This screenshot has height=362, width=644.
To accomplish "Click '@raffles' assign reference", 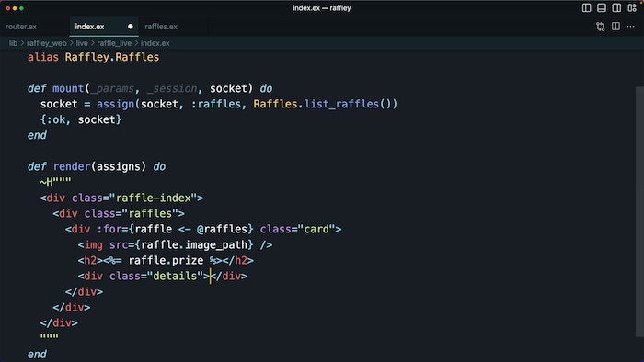I will 223,229.
